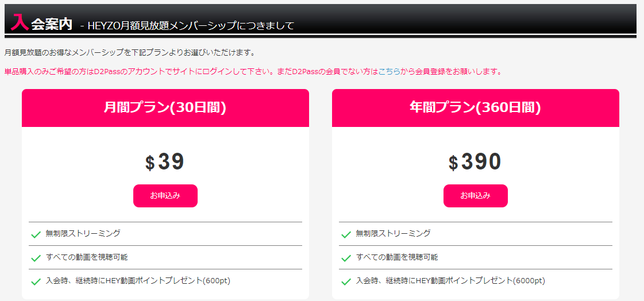Click the annual plan 6000pt bonus checkmark

pos(346,281)
